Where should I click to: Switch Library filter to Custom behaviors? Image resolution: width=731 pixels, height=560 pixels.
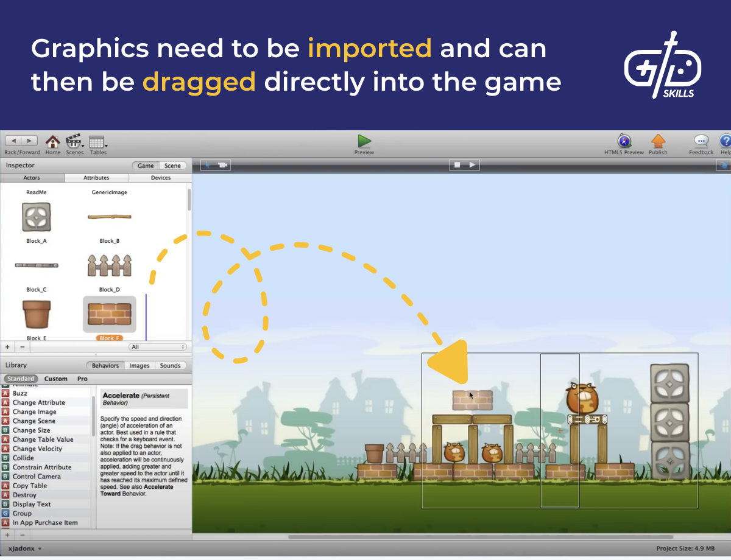pyautogui.click(x=56, y=379)
